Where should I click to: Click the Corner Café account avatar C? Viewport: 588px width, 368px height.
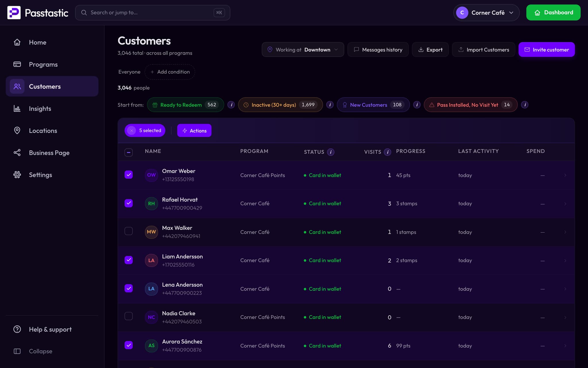pyautogui.click(x=462, y=13)
